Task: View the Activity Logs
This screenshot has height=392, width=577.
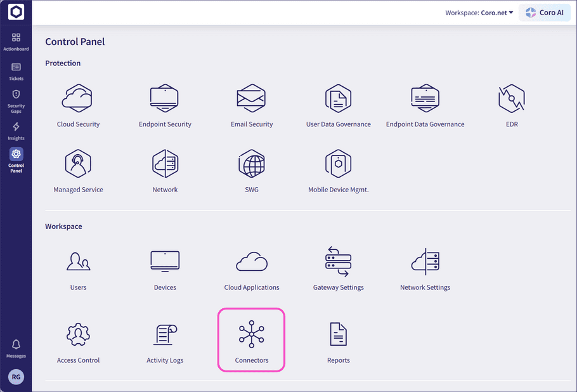Action: coord(165,336)
